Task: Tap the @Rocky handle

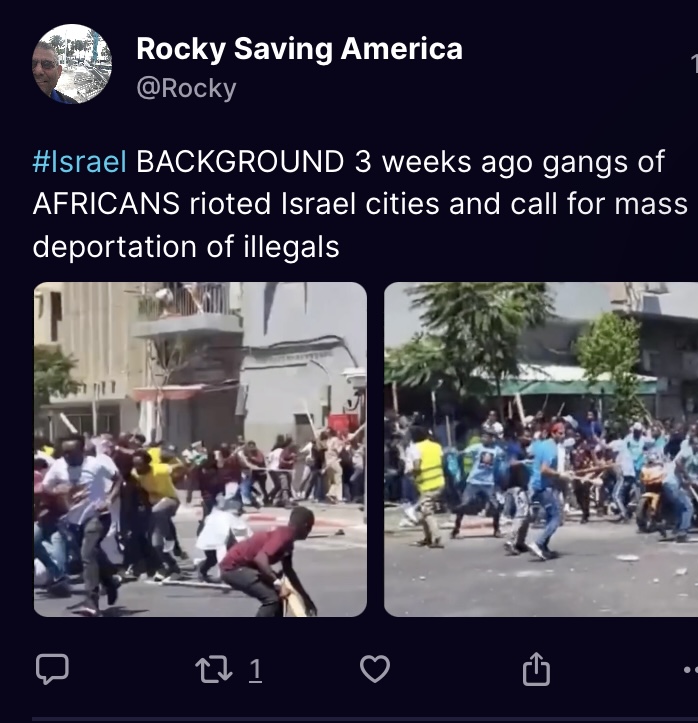Action: 186,88
